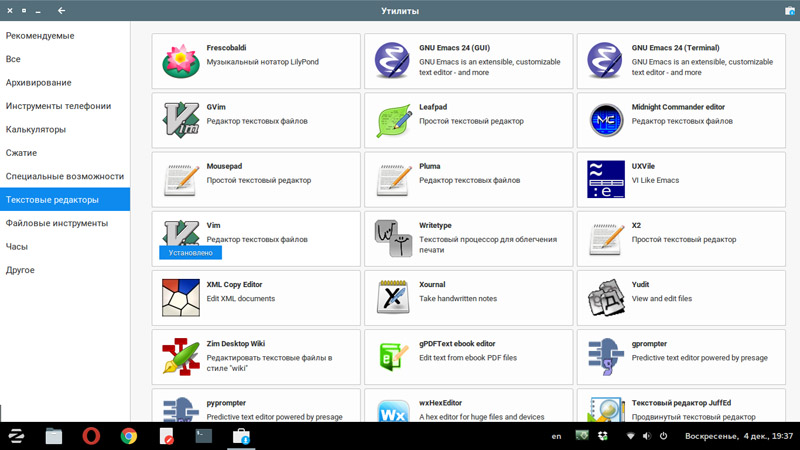
Task: Open the JuffEd text editor icon
Action: [606, 409]
